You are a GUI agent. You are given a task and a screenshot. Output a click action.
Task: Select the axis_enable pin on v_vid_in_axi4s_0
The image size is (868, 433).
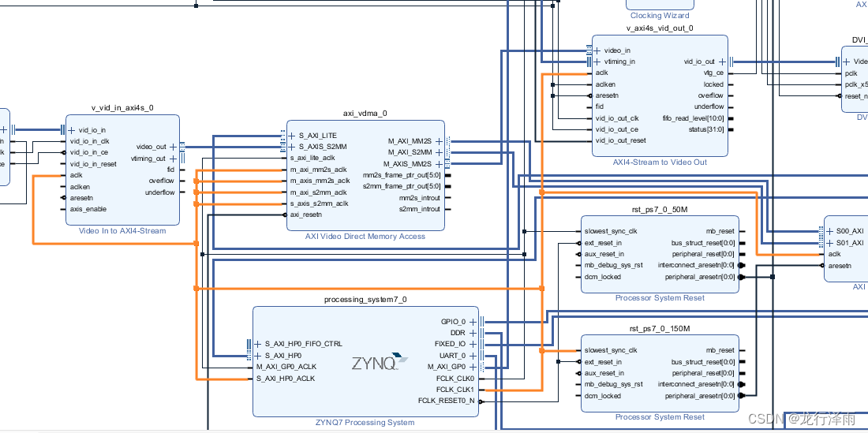click(x=88, y=209)
